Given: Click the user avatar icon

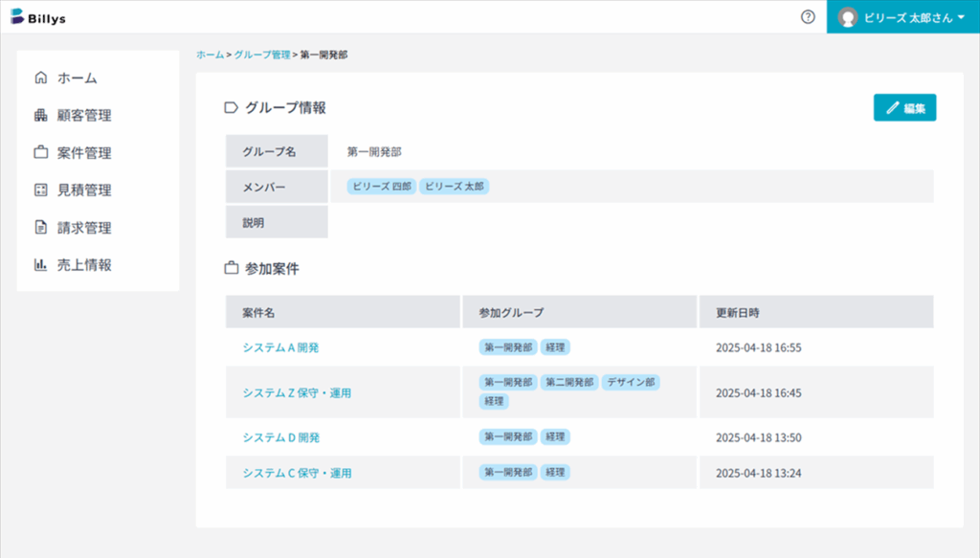Looking at the screenshot, I should (x=848, y=17).
